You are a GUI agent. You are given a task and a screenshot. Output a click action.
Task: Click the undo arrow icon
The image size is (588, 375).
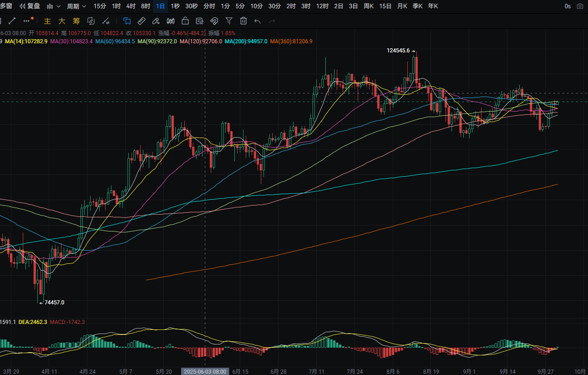[x=258, y=21]
